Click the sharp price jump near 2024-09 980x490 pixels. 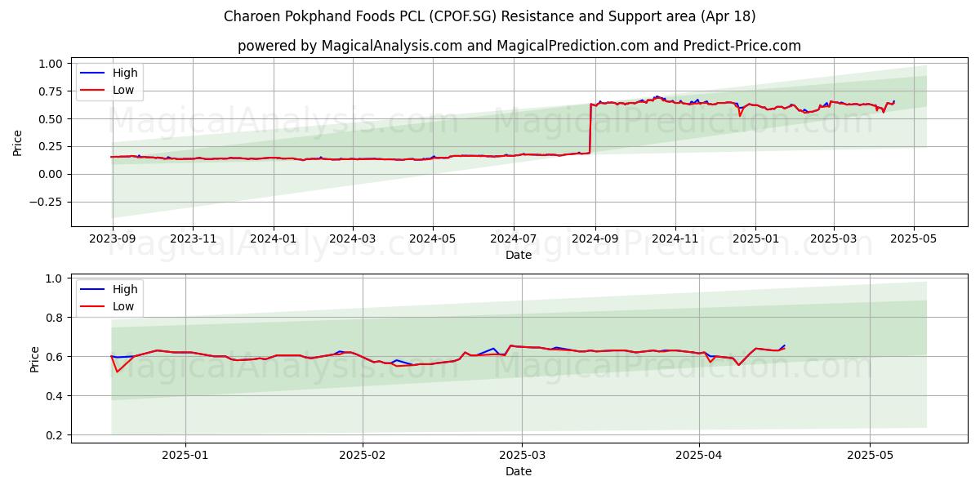590,128
